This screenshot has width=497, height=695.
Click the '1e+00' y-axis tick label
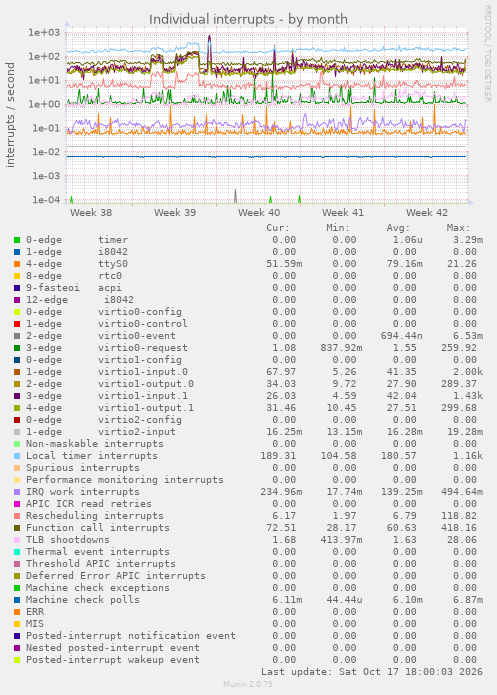(44, 104)
